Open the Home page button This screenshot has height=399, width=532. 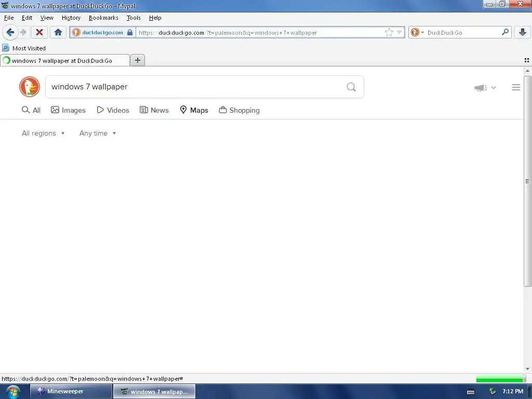[x=58, y=32]
